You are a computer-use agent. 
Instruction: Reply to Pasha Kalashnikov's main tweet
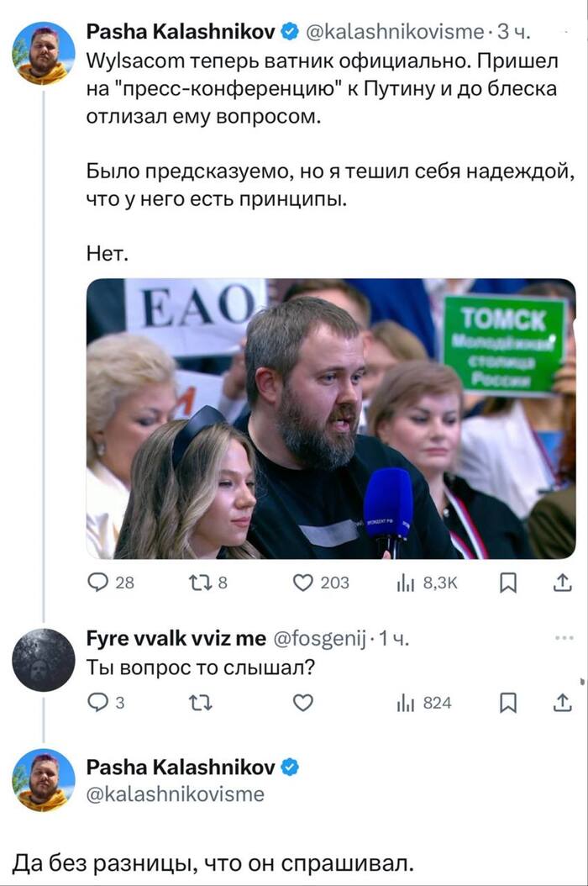point(99,583)
